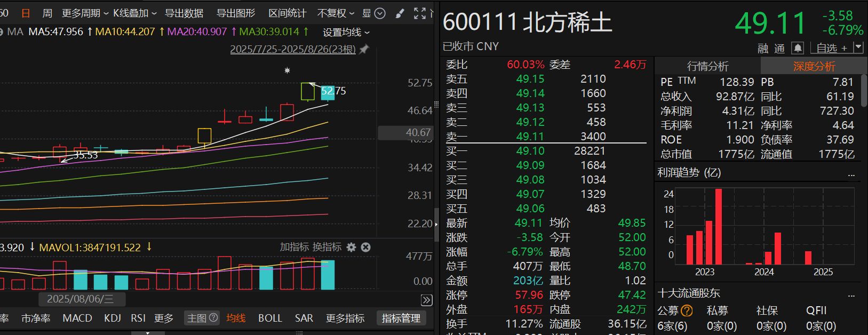Enable the BOLL main chart indicator
This screenshot has width=868, height=335.
(270, 318)
